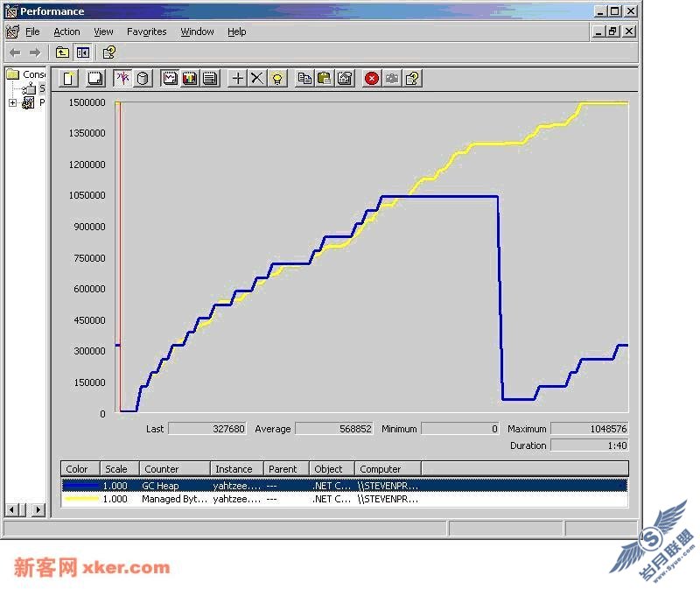This screenshot has width=700, height=589.
Task: Toggle the Show/Hide Console Tree button
Action: (82, 53)
